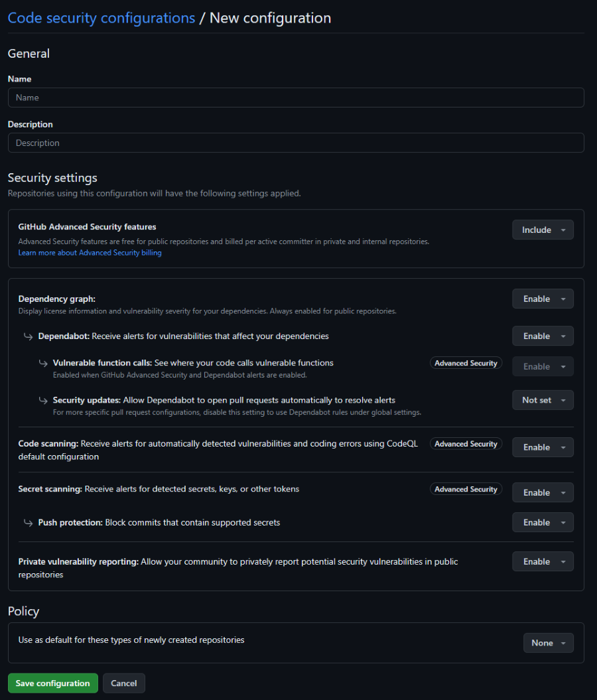This screenshot has width=597, height=700.
Task: Open the Secret scanning Enable dropdown
Action: tap(543, 492)
